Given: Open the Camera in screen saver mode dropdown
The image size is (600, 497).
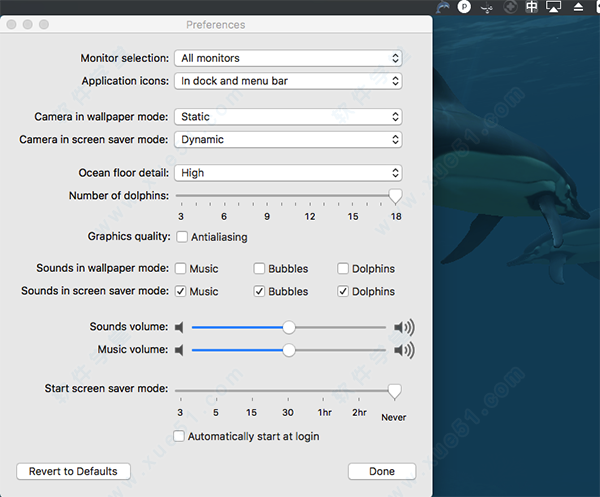Looking at the screenshot, I should coord(288,140).
